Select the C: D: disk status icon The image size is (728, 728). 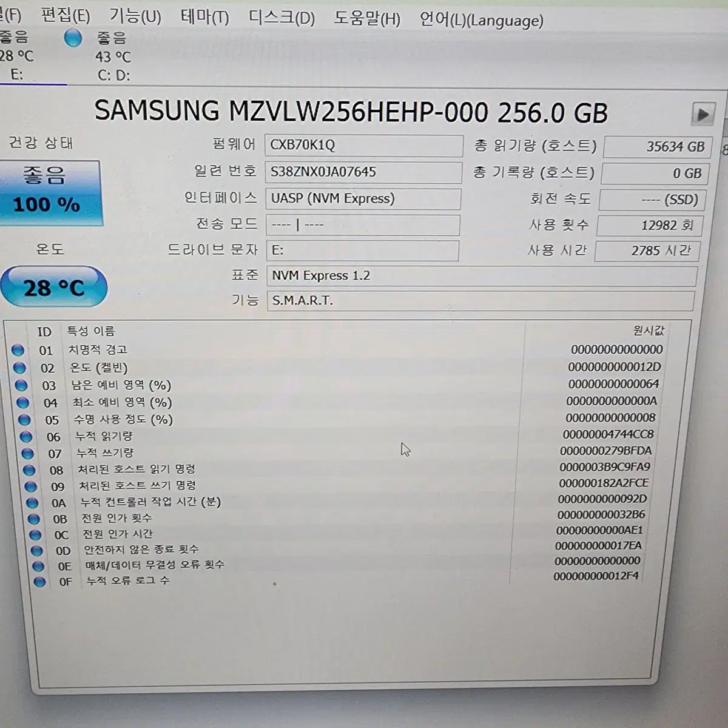(x=73, y=38)
